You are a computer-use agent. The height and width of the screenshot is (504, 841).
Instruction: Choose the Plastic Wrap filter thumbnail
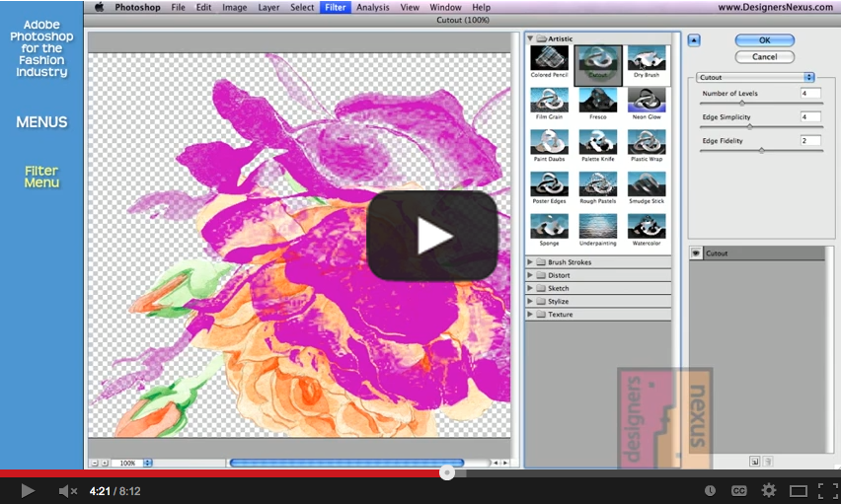[647, 142]
